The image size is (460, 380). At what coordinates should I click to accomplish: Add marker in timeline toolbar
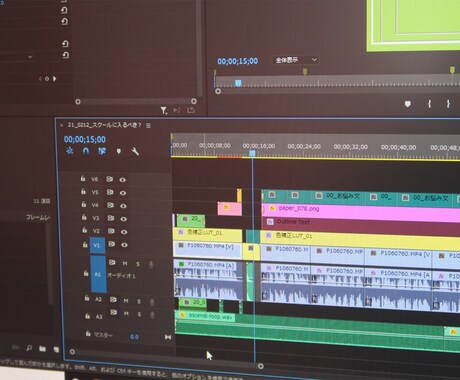tap(119, 152)
